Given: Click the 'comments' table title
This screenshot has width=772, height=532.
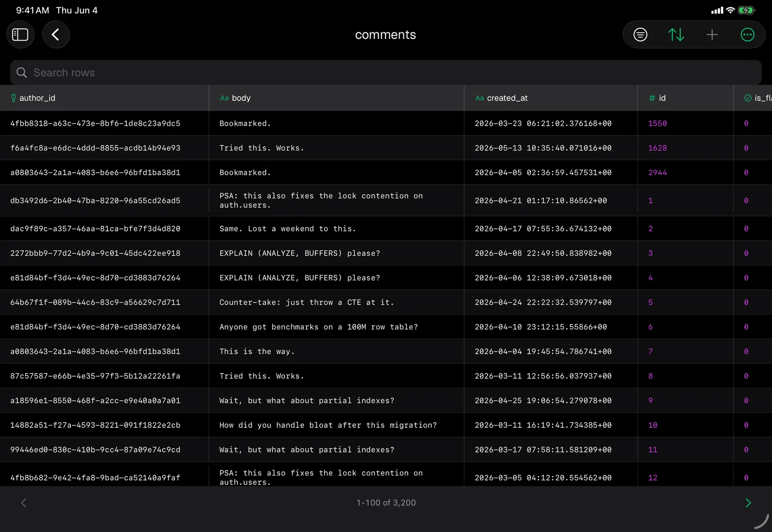Looking at the screenshot, I should click(x=386, y=35).
